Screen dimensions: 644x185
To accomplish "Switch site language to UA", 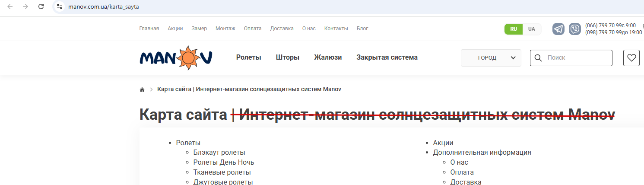I will tap(532, 29).
